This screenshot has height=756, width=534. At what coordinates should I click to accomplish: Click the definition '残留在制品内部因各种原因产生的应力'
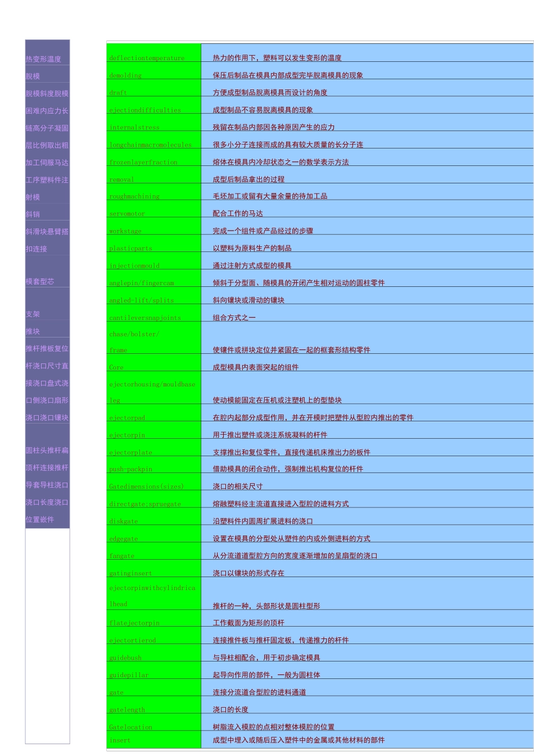(274, 127)
